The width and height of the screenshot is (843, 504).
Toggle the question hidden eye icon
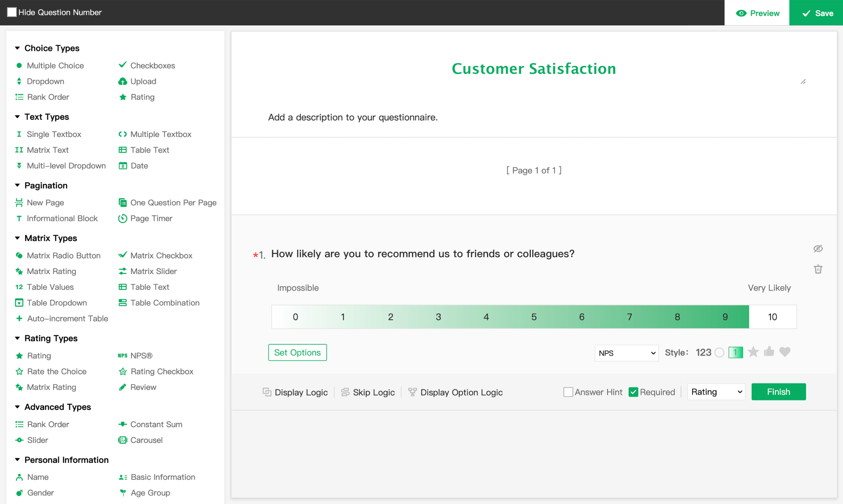(x=818, y=249)
